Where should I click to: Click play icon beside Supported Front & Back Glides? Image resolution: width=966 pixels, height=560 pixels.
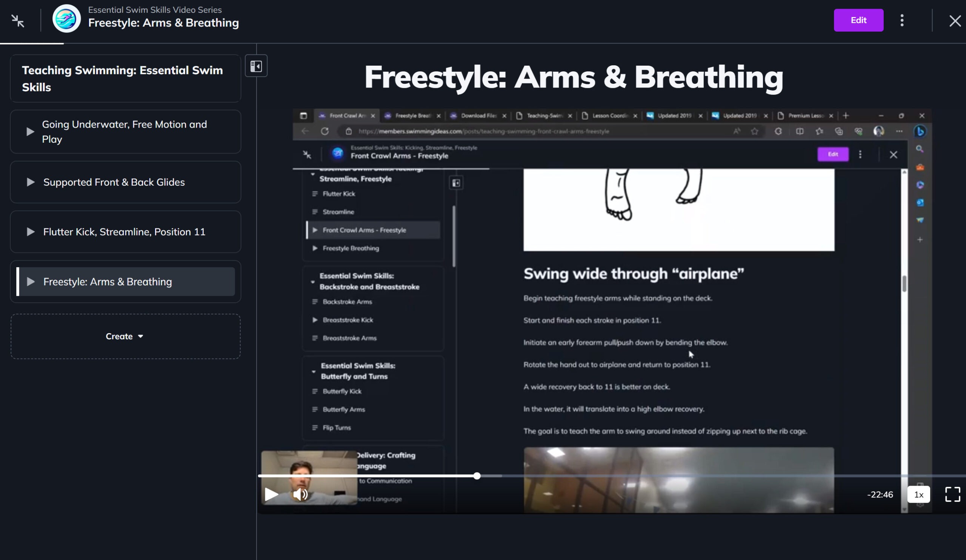(x=31, y=182)
